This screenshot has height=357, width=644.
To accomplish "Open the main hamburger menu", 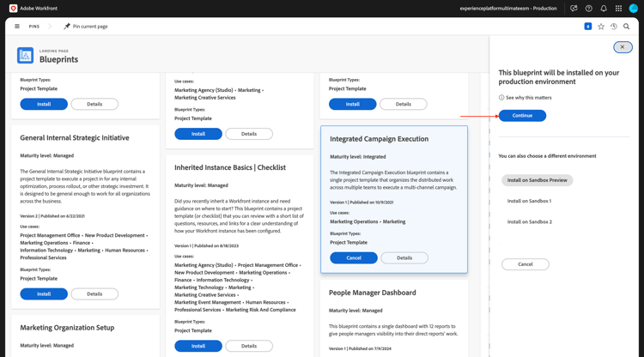I will [x=17, y=27].
